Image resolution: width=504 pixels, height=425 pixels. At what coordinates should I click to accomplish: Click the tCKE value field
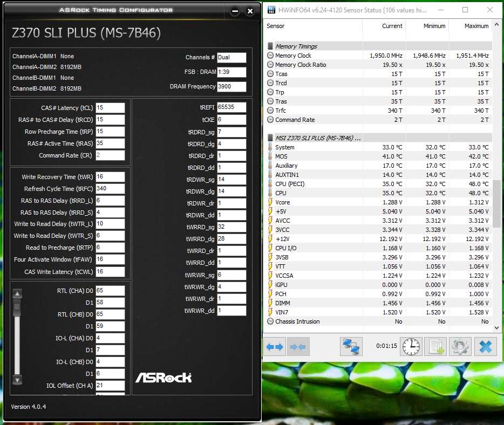click(231, 120)
